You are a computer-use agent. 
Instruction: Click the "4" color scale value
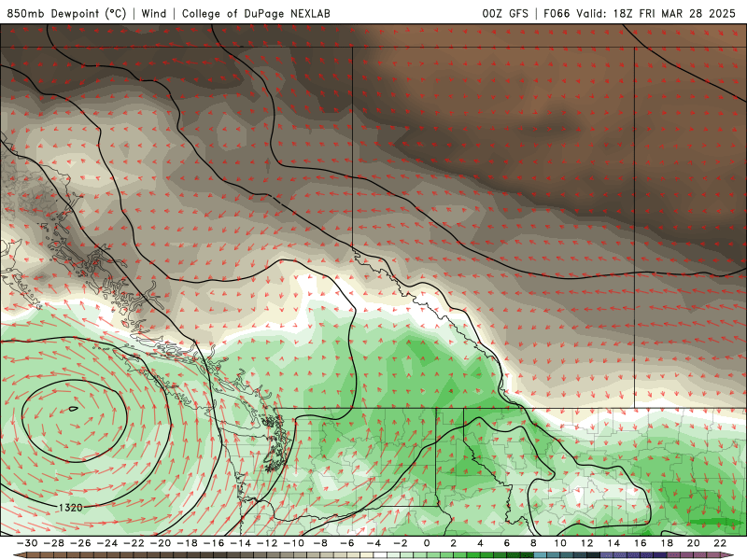pyautogui.click(x=480, y=543)
